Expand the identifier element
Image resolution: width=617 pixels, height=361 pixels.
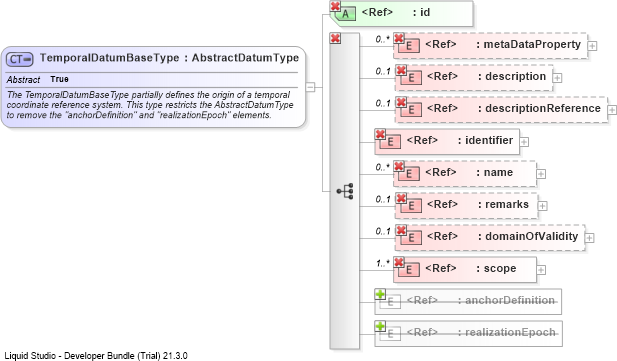coord(524,142)
